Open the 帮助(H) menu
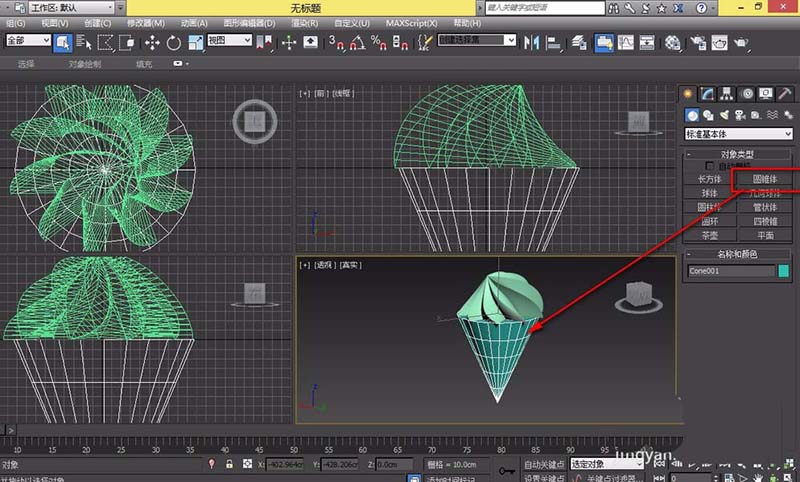Screen dimensions: 800x482 467,23
